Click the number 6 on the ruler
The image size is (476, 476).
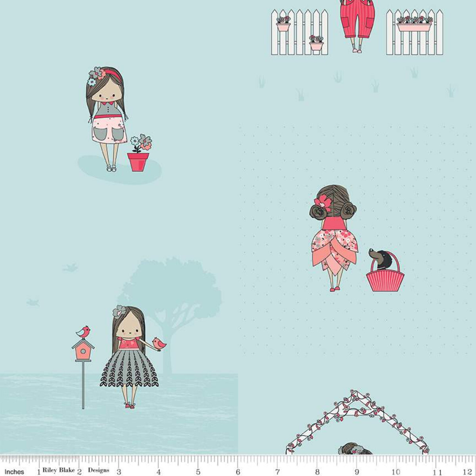[x=238, y=472]
